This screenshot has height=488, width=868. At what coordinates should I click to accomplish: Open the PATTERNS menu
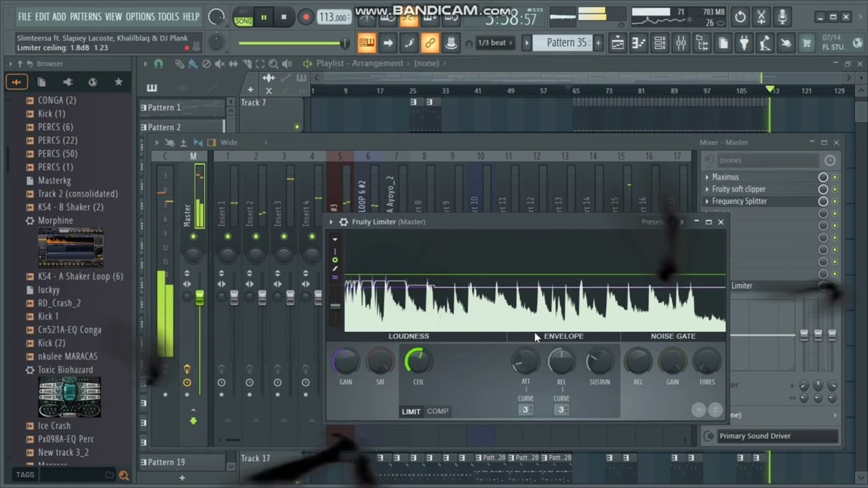click(x=85, y=16)
